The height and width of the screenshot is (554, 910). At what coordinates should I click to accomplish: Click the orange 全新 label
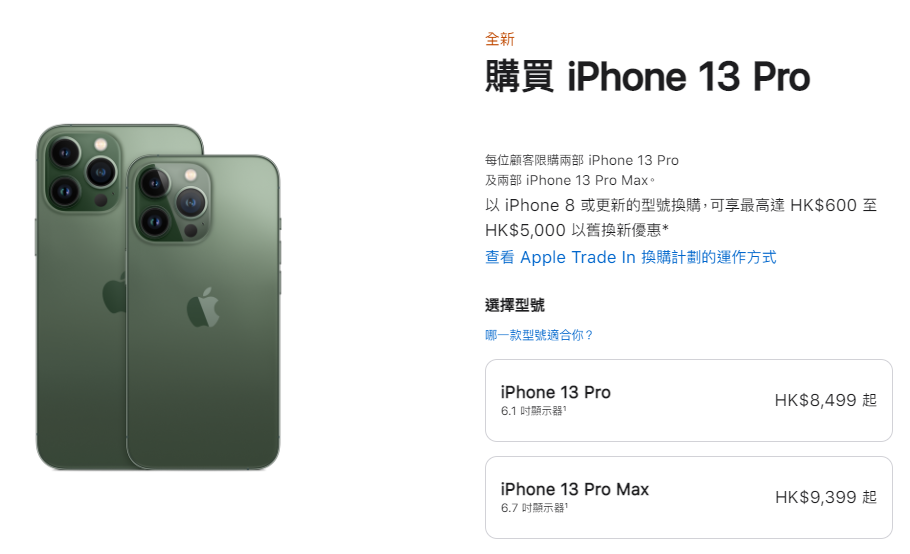[500, 39]
